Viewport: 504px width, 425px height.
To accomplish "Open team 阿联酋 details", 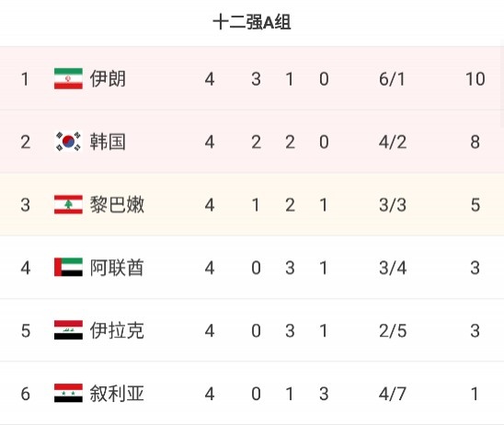I will [x=117, y=267].
